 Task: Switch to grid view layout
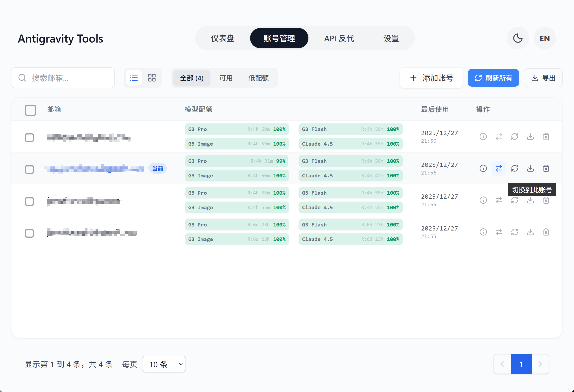click(152, 78)
